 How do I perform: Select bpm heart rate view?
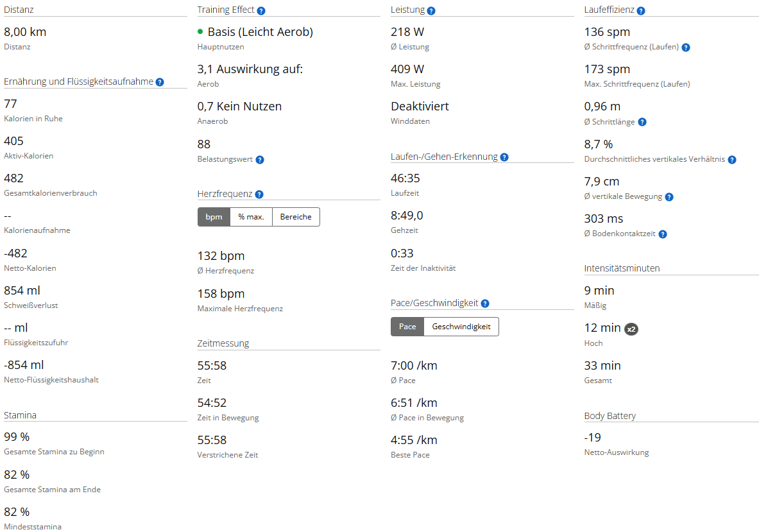coord(214,217)
